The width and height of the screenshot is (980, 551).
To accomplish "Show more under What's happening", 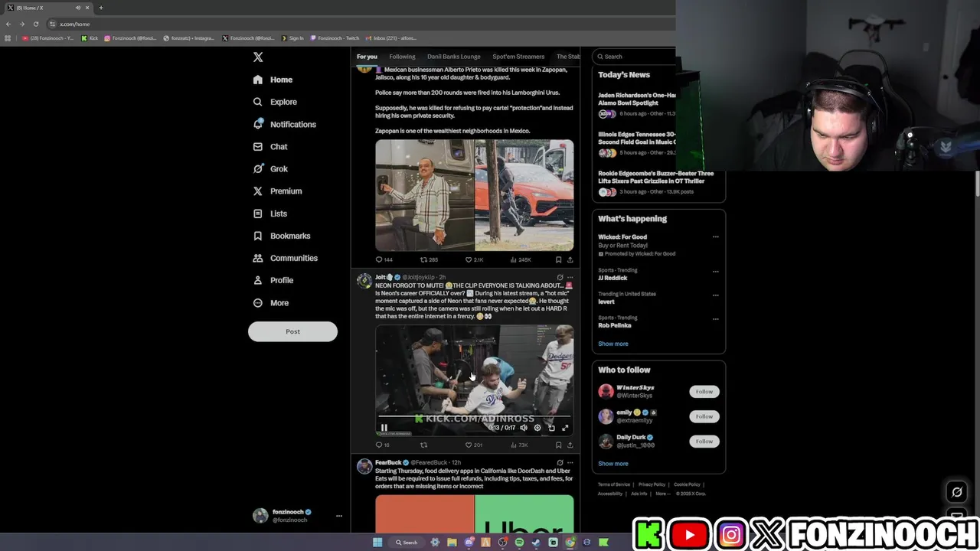I will [x=613, y=344].
